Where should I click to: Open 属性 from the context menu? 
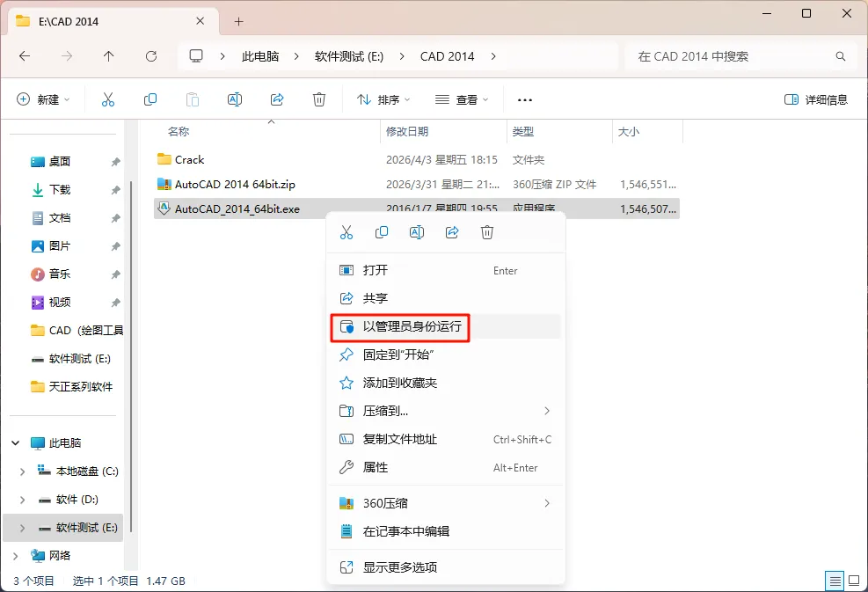click(446, 467)
